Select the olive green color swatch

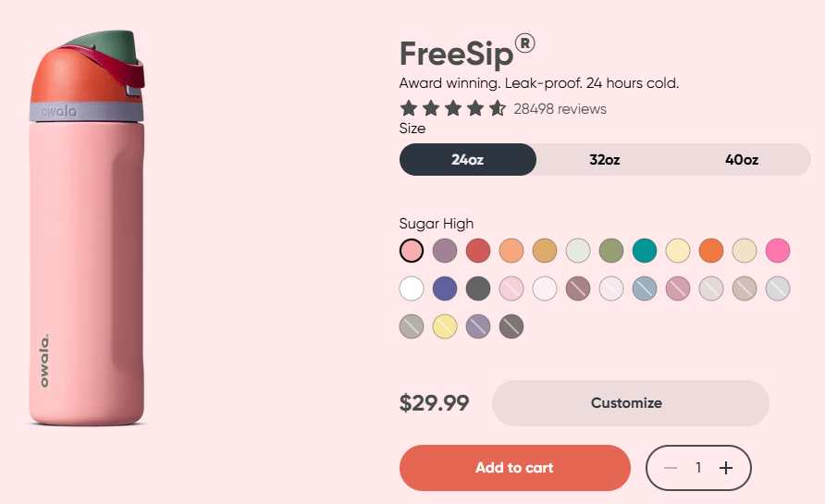[x=611, y=251]
